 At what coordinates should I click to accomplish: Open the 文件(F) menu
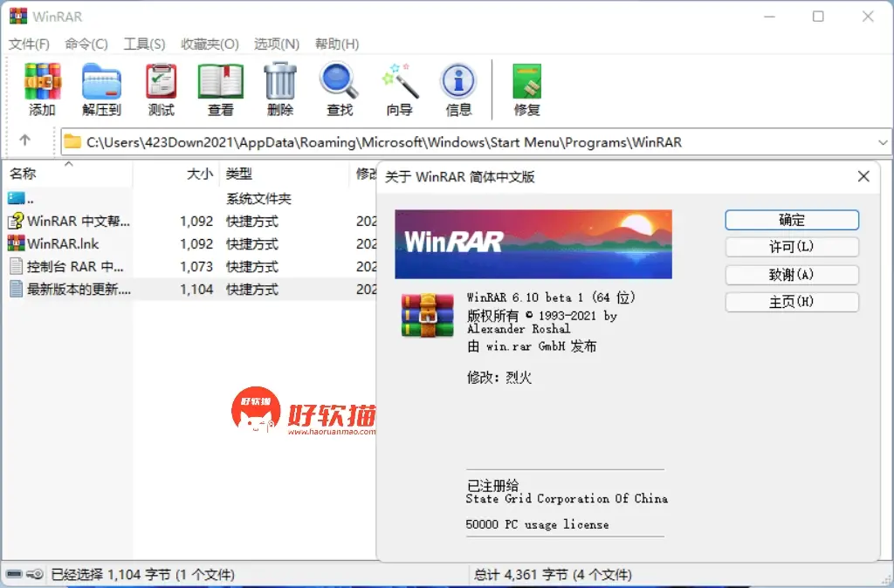click(x=29, y=44)
